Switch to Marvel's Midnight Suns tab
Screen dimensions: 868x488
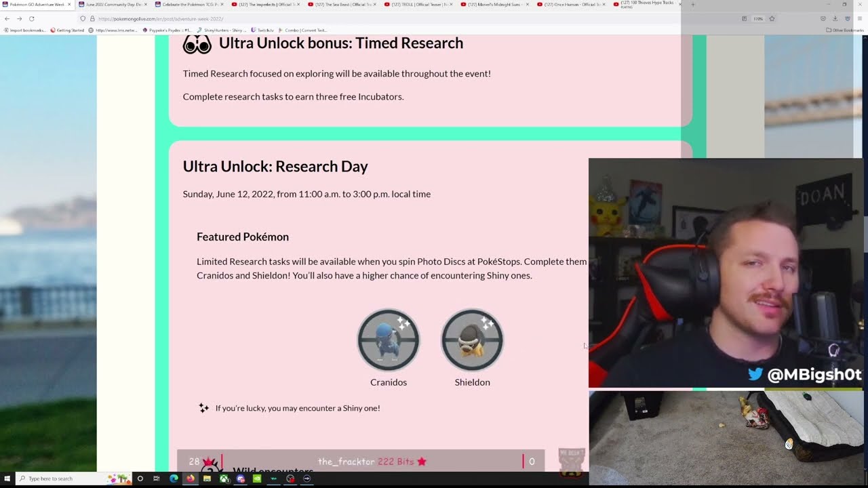(494, 4)
